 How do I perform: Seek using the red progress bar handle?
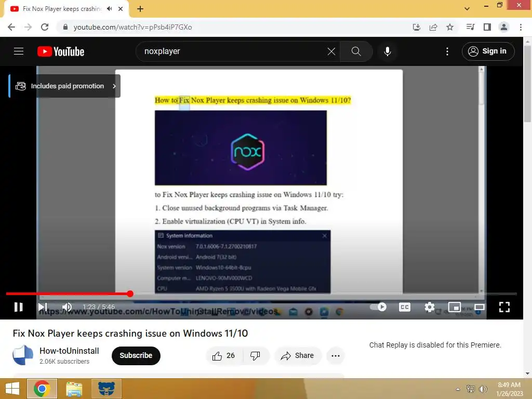pos(130,294)
